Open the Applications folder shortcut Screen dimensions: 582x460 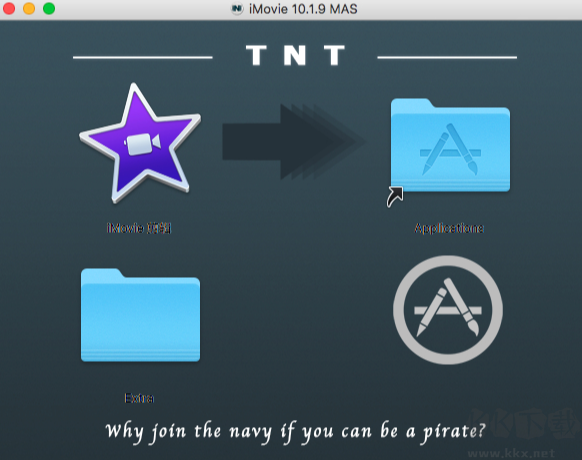[450, 145]
